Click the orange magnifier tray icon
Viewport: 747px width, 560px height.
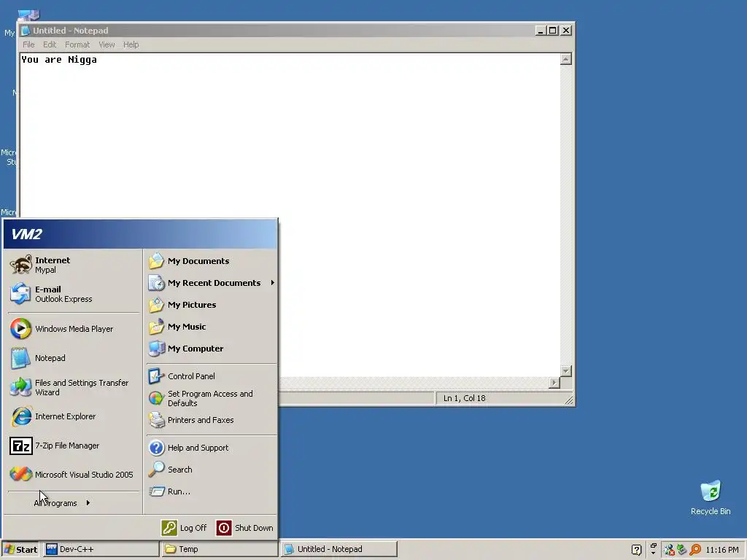(695, 550)
